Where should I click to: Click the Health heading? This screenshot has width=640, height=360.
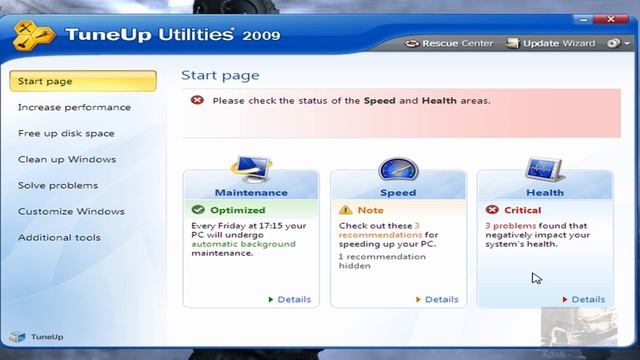pos(545,193)
